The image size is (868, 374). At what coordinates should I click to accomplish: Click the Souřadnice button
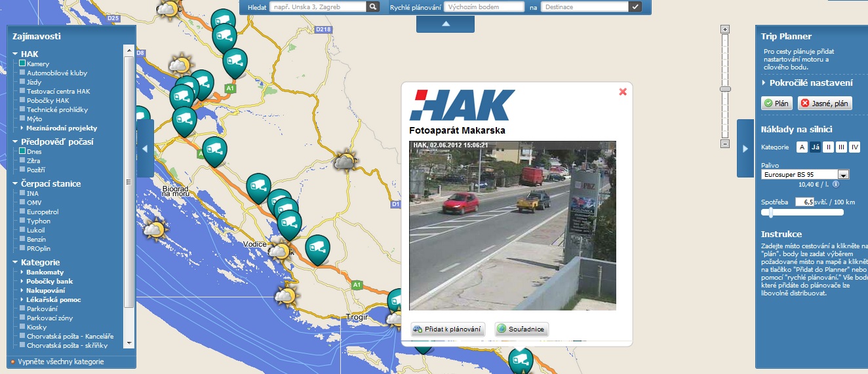tap(521, 329)
